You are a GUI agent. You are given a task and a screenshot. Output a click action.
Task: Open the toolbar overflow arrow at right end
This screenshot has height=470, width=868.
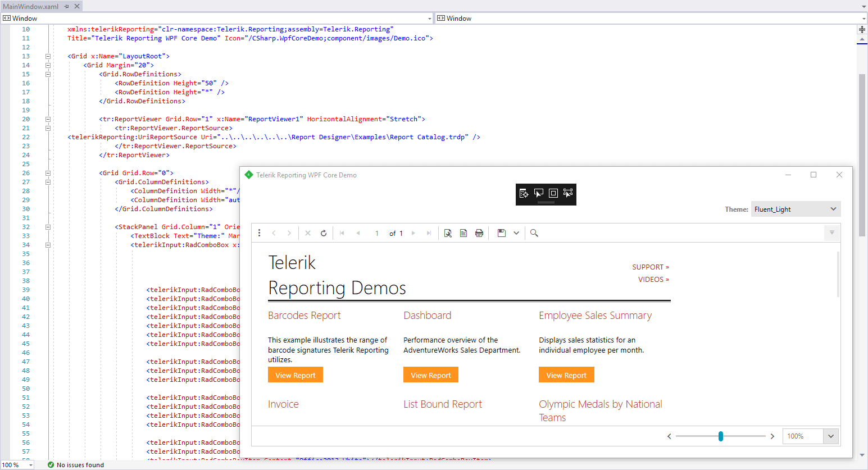(x=832, y=232)
